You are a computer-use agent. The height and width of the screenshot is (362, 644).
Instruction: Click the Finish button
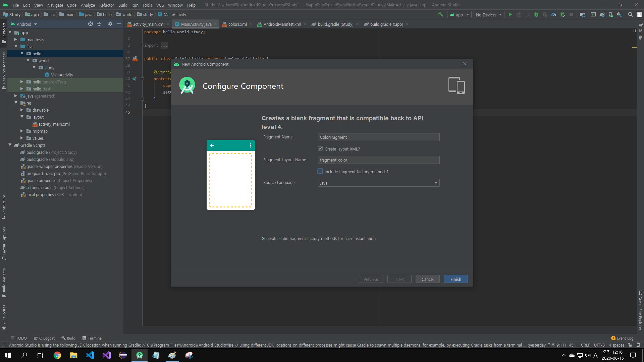pos(455,279)
